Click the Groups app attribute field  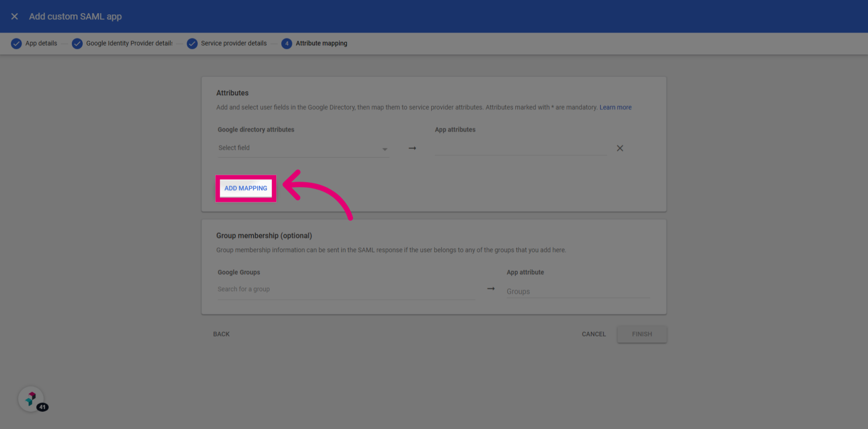[578, 291]
